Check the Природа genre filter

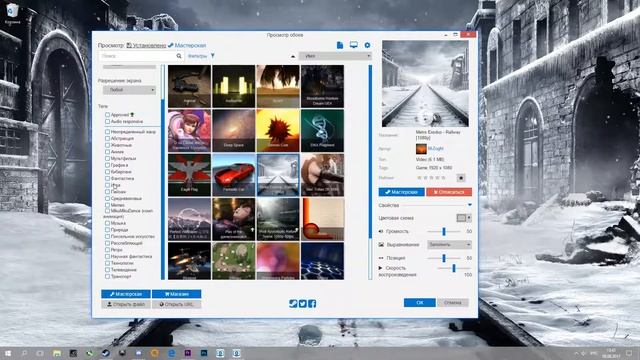(x=107, y=230)
